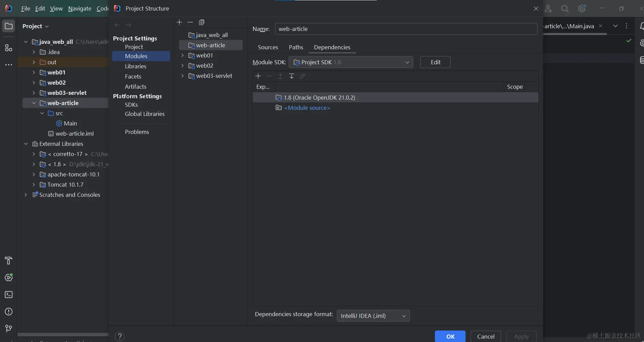
Task: Open Search Everywhere magnifier icon
Action: click(565, 9)
